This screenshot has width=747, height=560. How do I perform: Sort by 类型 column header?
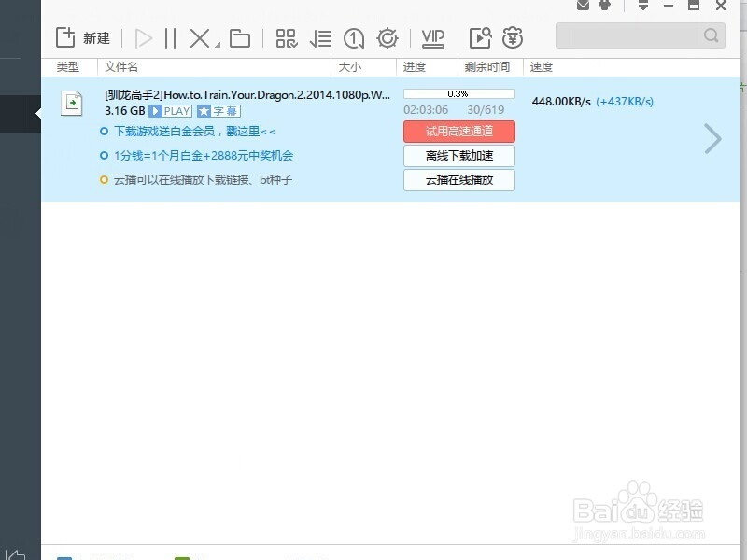tap(68, 67)
